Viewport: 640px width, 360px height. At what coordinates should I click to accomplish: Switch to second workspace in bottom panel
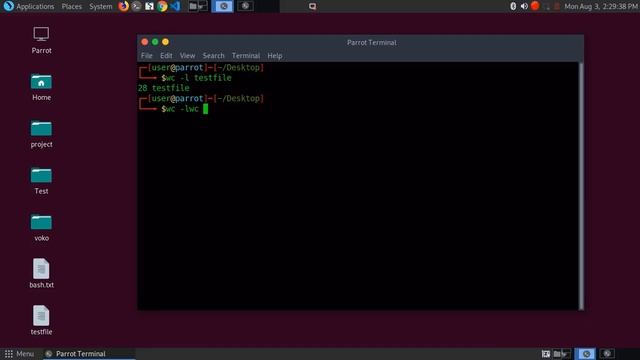pyautogui.click(x=607, y=354)
